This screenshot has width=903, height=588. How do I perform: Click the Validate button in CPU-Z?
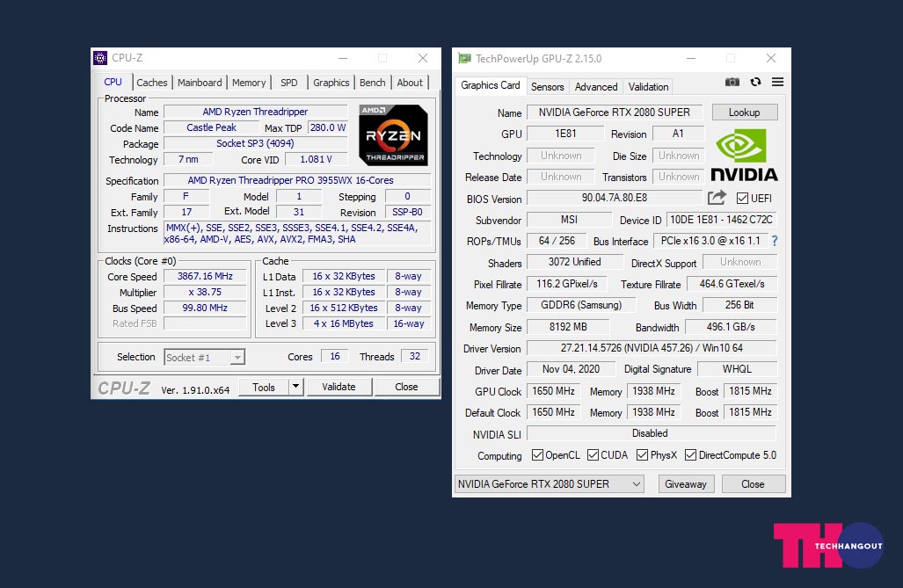339,387
